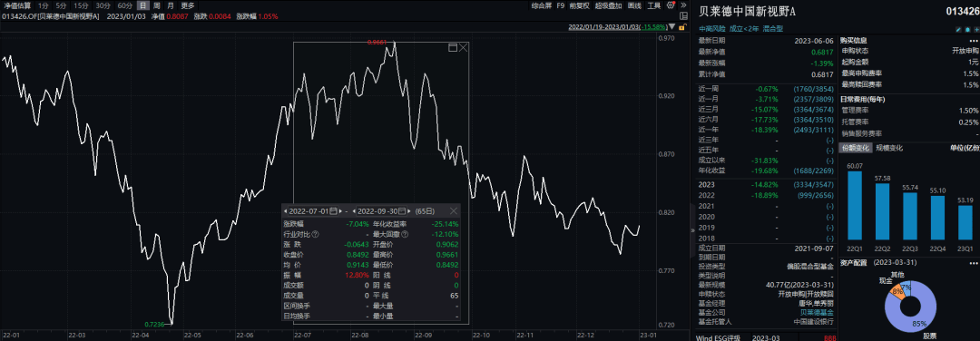The width and height of the screenshot is (980, 341).
Task: Open the 工具 tools menu
Action: coord(653,5)
